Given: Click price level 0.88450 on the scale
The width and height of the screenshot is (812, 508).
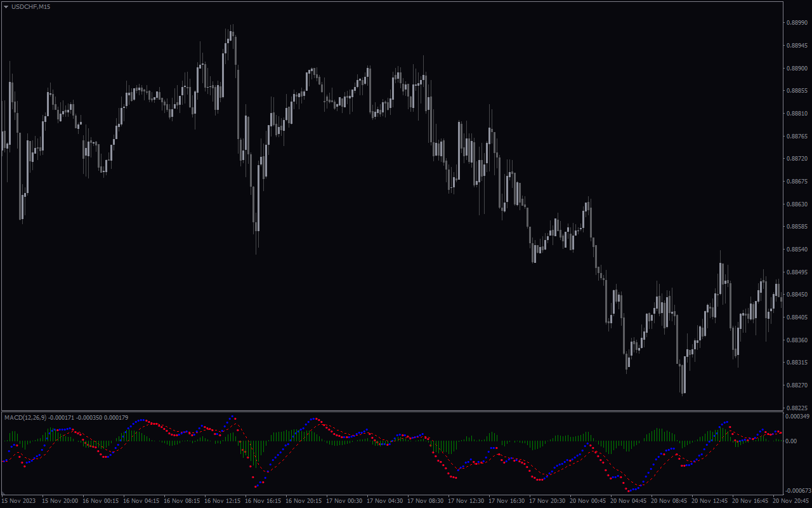Looking at the screenshot, I should pyautogui.click(x=797, y=295).
